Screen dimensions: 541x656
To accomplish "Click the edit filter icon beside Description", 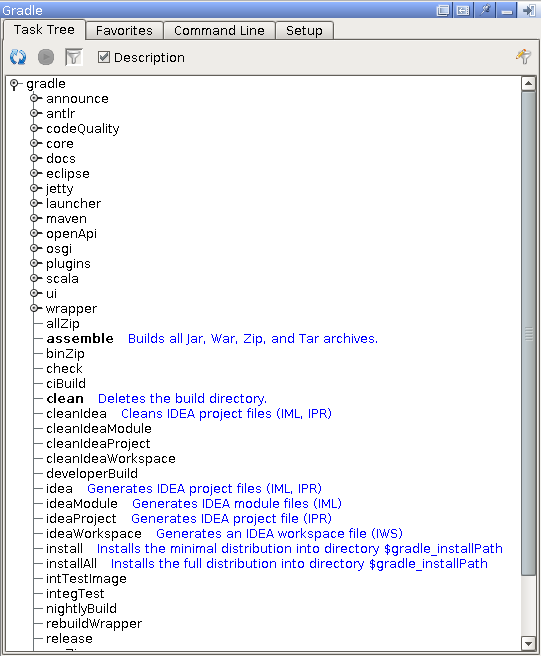I will (x=523, y=56).
